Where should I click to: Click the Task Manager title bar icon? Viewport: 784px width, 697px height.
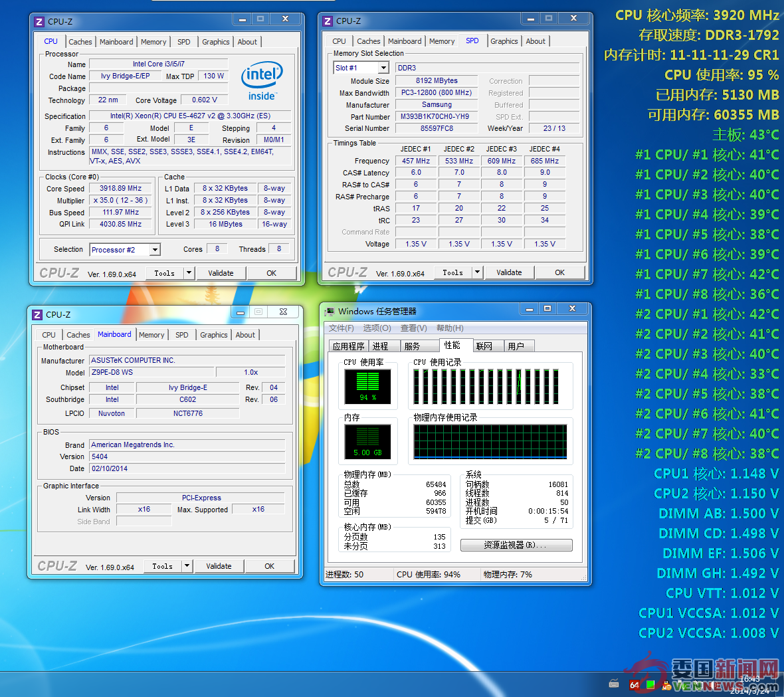(x=330, y=312)
